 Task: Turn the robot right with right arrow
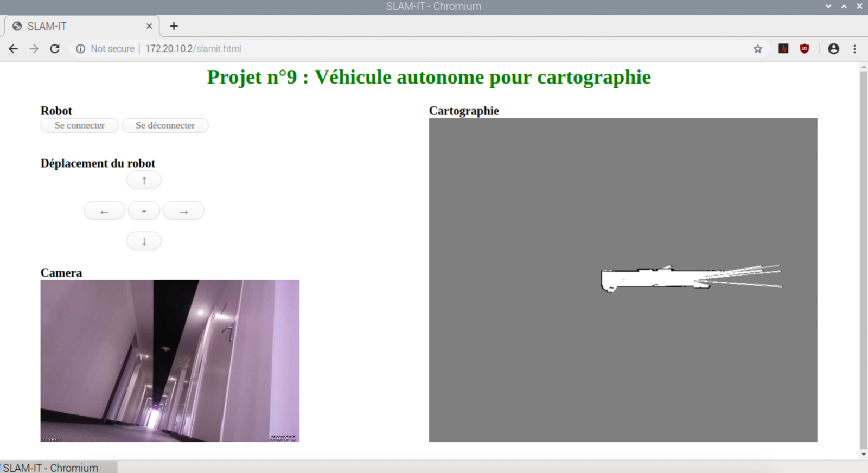click(x=183, y=211)
